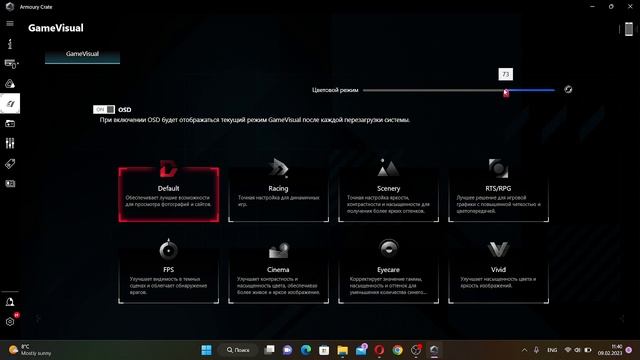Open the Home info page icon
The height and width of the screenshot is (360, 640).
tap(10, 43)
